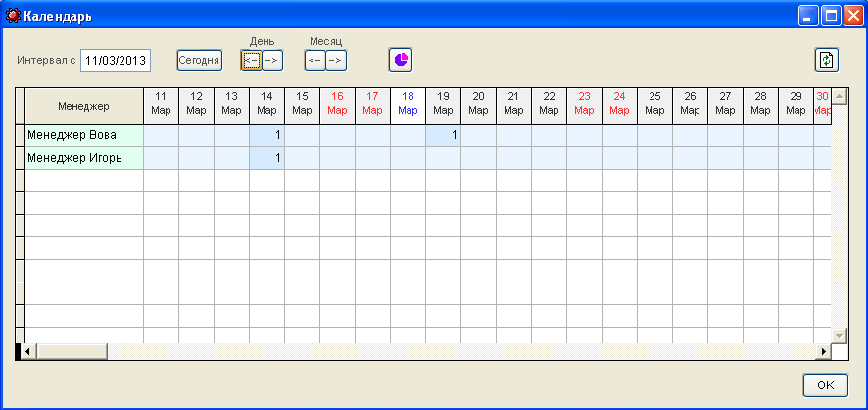868x410 pixels.
Task: Click the 12 Мар column header
Action: pos(196,105)
